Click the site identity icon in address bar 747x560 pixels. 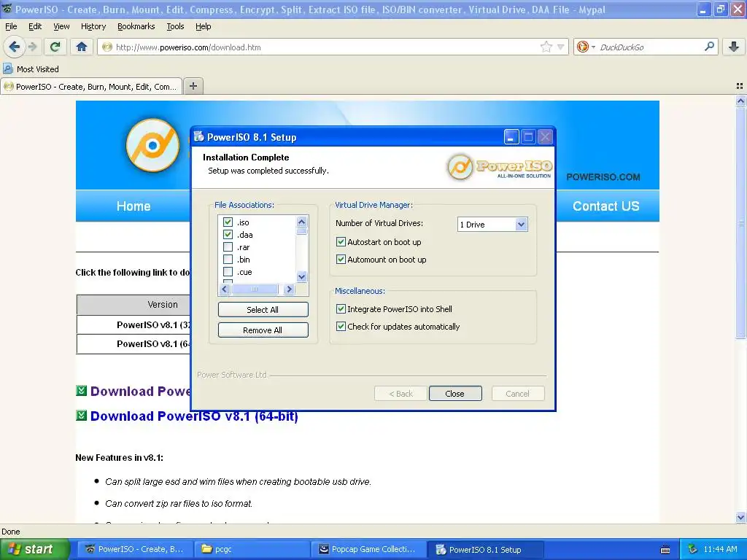107,47
